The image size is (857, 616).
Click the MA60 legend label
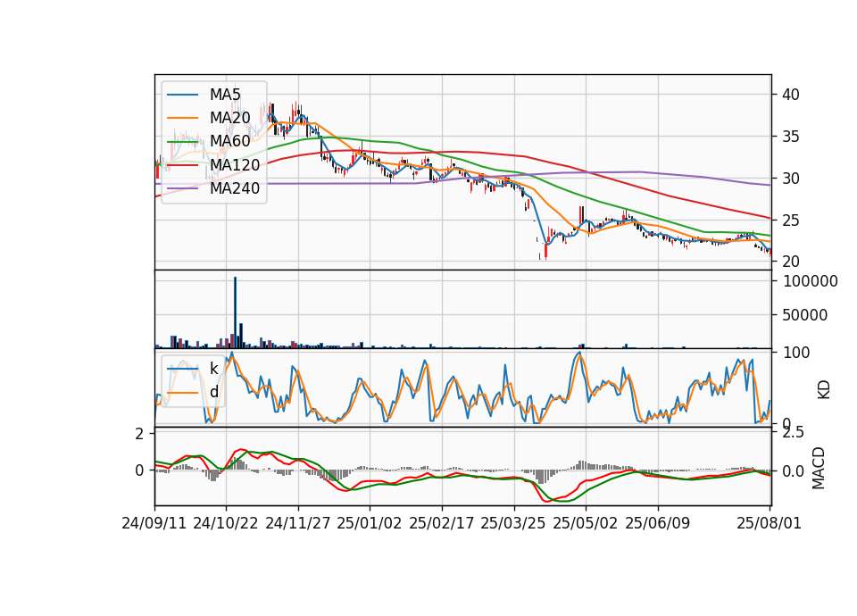[229, 141]
